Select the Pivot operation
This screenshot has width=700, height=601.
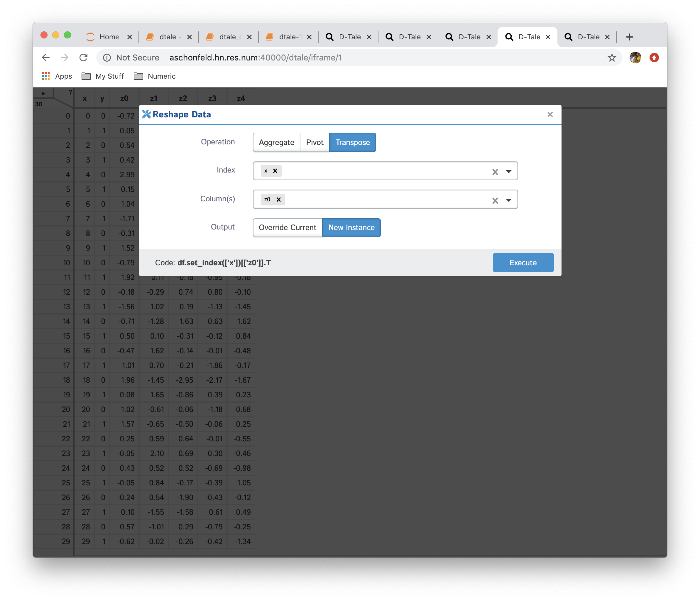tap(315, 142)
